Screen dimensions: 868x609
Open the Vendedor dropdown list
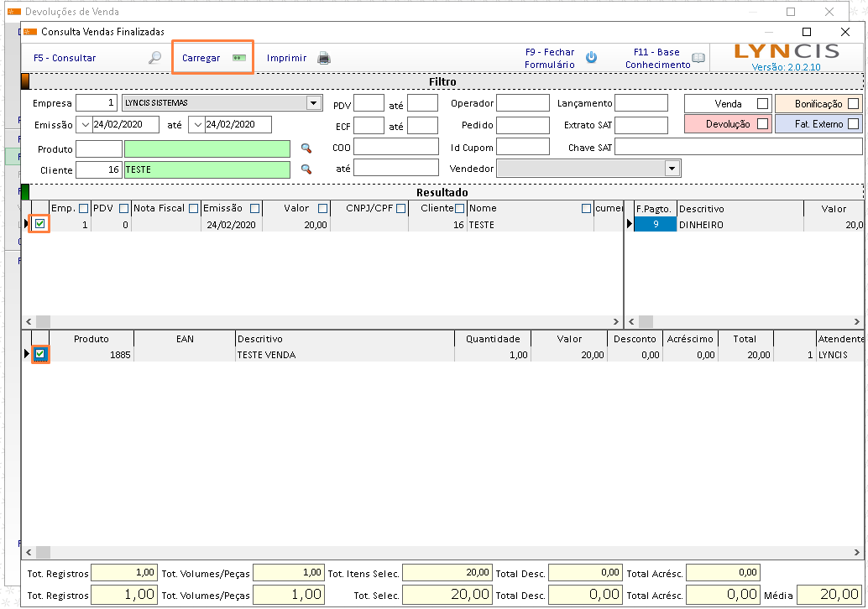(x=672, y=169)
